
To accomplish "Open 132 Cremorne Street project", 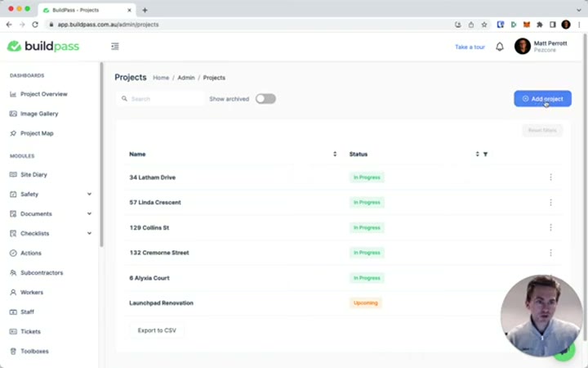I will click(159, 253).
